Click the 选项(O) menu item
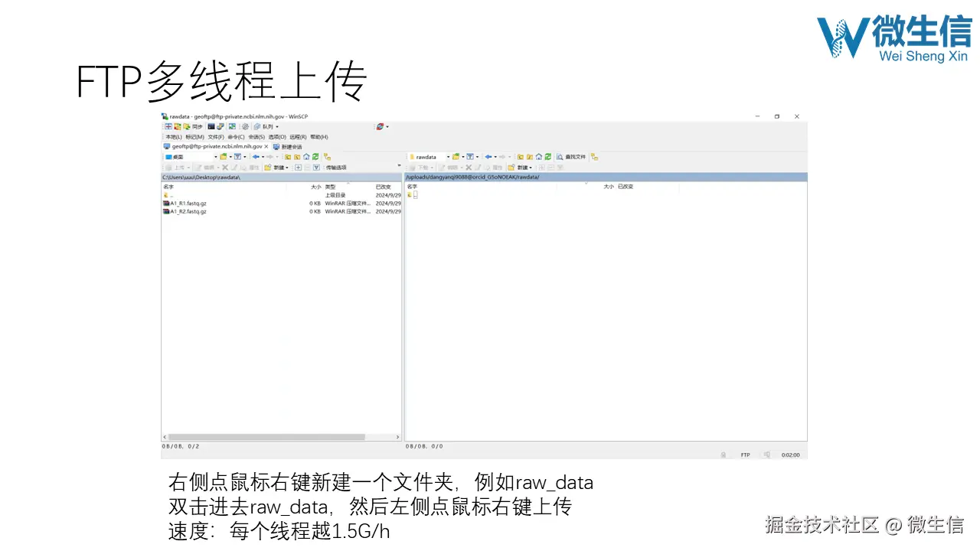Screen dimensions: 980x551 (x=277, y=137)
